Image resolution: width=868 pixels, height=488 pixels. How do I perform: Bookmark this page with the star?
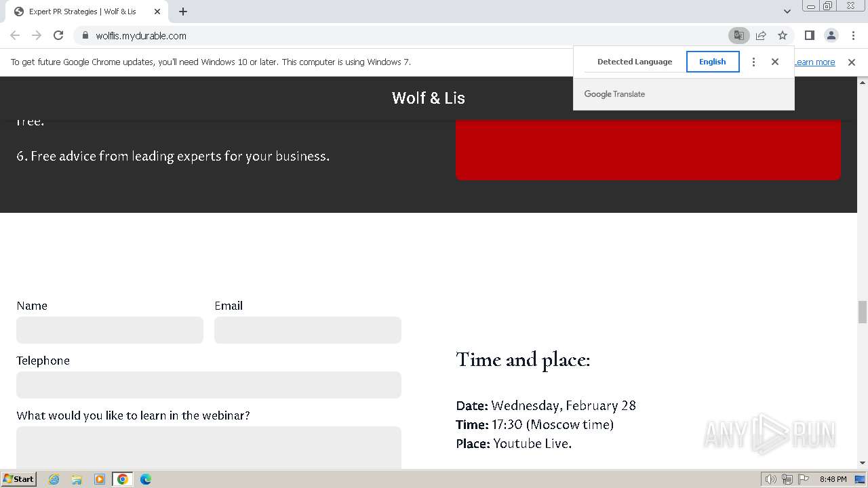pyautogui.click(x=783, y=35)
